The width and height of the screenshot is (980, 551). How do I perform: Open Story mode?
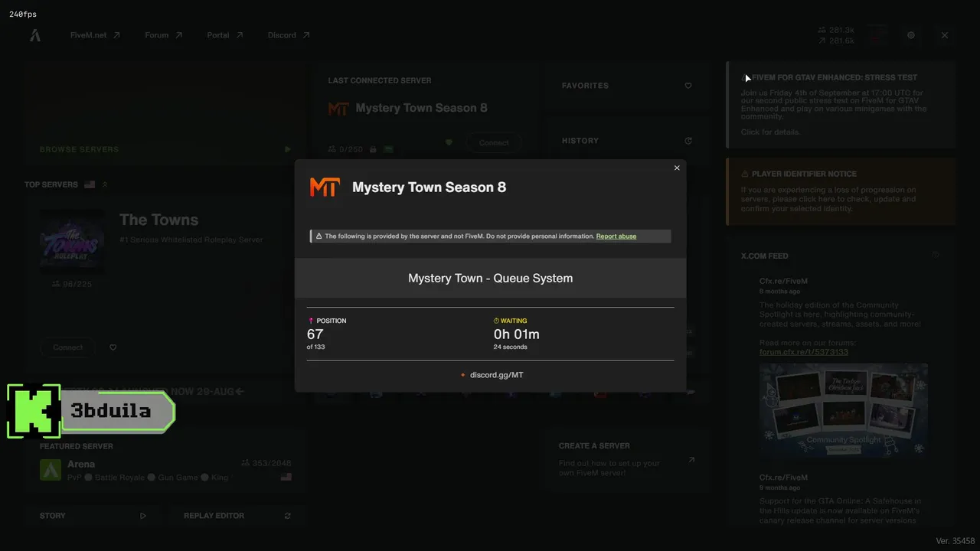pyautogui.click(x=93, y=516)
